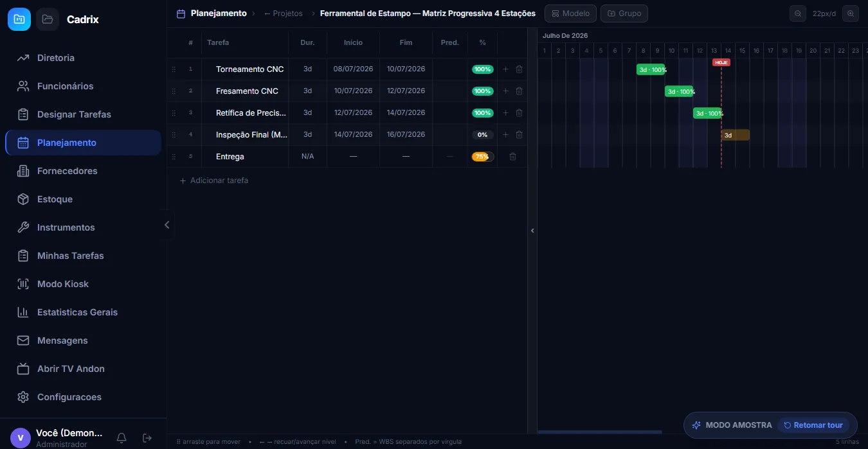Click the Torneamento CNC task name
The width and height of the screenshot is (868, 449).
pyautogui.click(x=249, y=69)
